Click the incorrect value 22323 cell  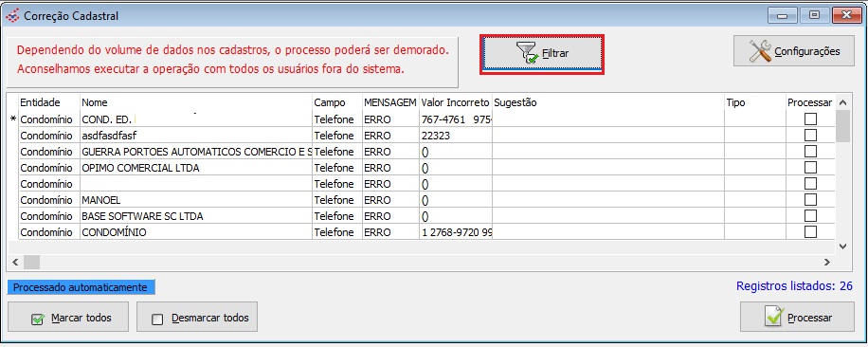pyautogui.click(x=456, y=136)
